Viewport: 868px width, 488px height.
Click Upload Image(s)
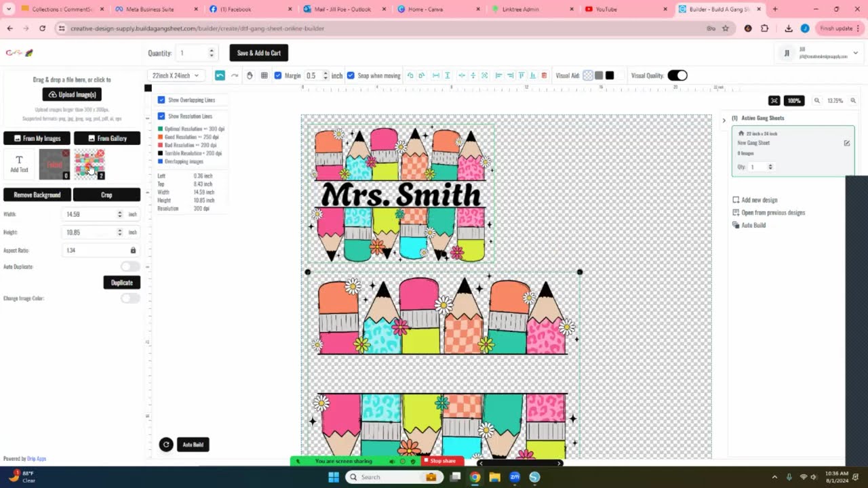[x=72, y=94]
